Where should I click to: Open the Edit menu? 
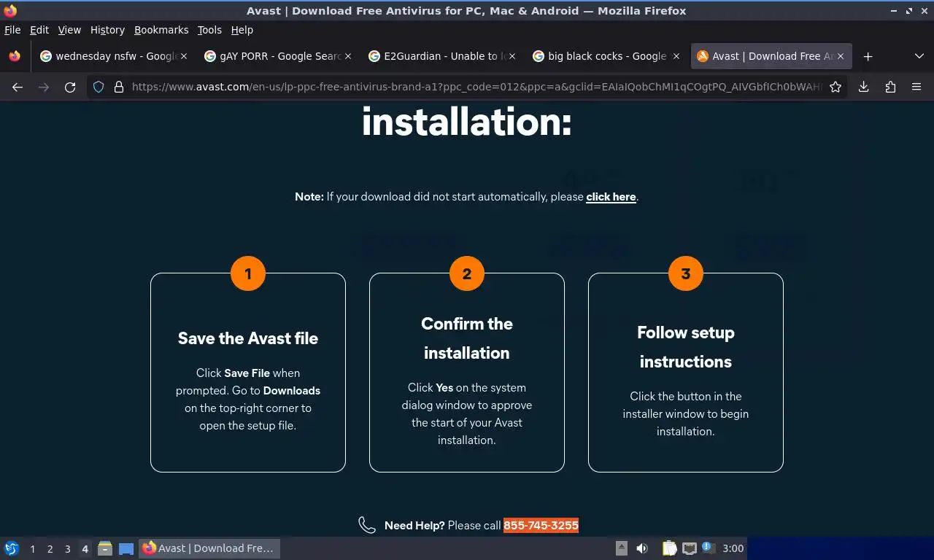tap(39, 30)
